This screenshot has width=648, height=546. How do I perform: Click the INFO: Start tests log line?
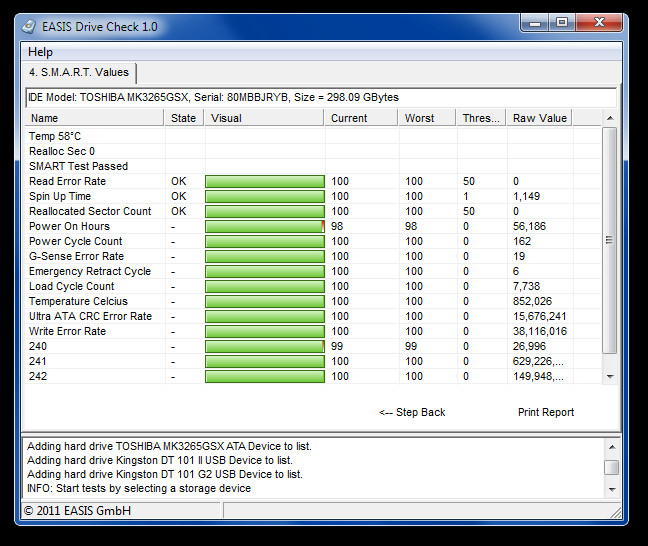(x=139, y=489)
